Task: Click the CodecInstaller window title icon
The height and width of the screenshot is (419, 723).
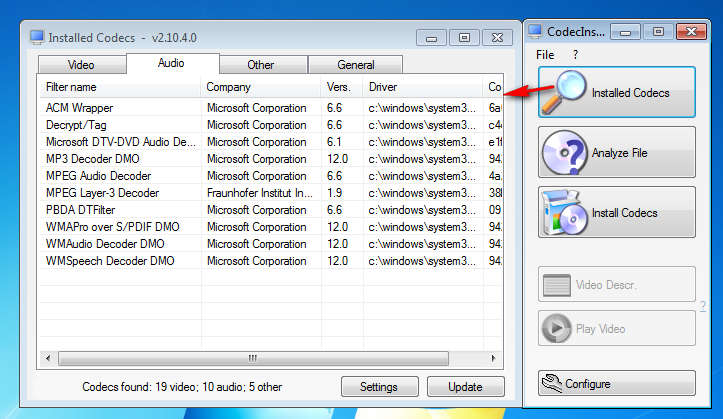Action: coord(535,31)
